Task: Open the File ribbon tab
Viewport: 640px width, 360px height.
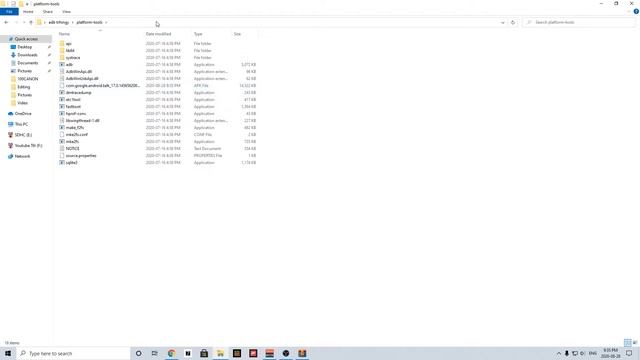Action: [9, 12]
